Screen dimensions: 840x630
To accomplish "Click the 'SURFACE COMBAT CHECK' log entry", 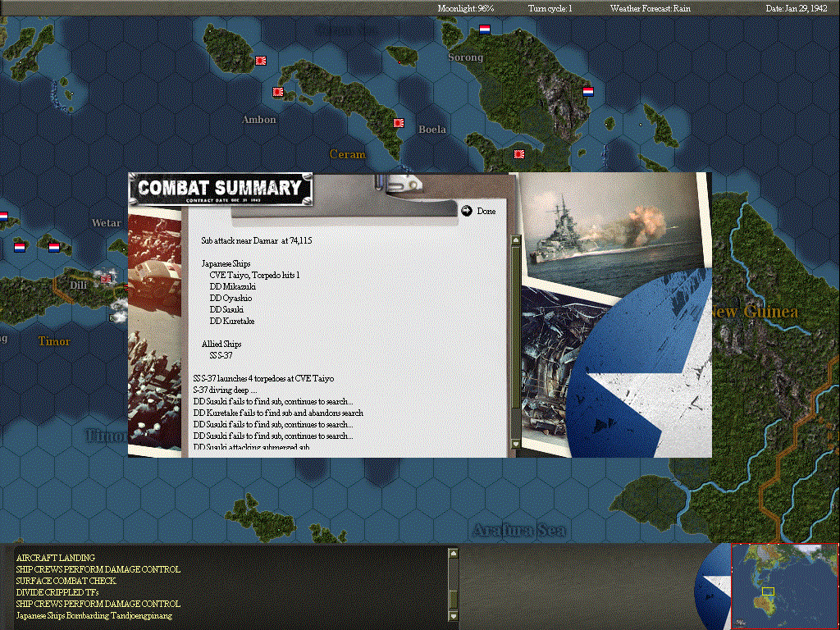I will (66, 581).
